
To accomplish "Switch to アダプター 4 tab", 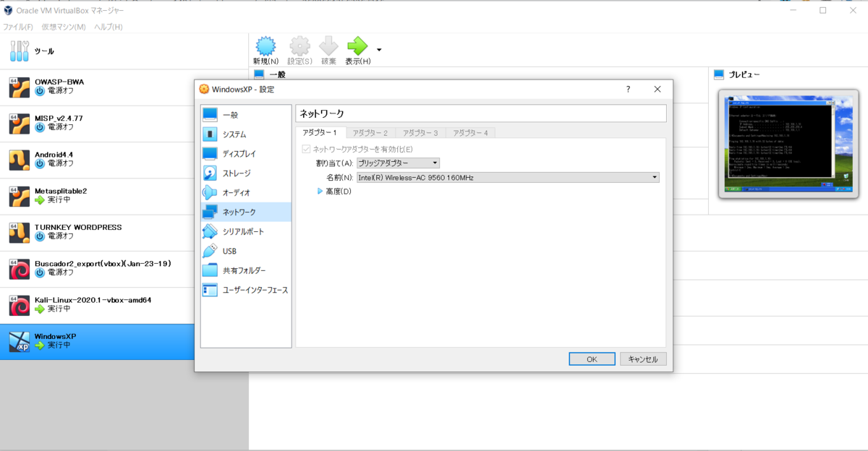I will pyautogui.click(x=470, y=133).
